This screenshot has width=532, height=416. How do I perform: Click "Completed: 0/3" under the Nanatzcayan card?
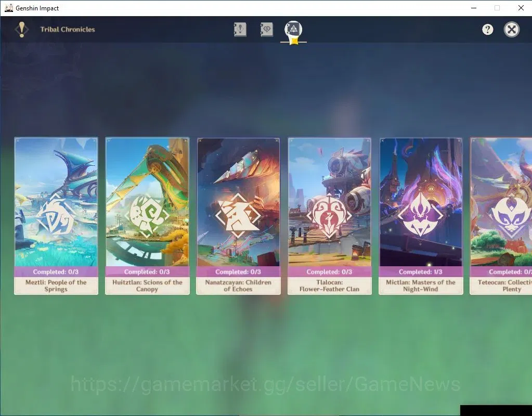(x=238, y=272)
